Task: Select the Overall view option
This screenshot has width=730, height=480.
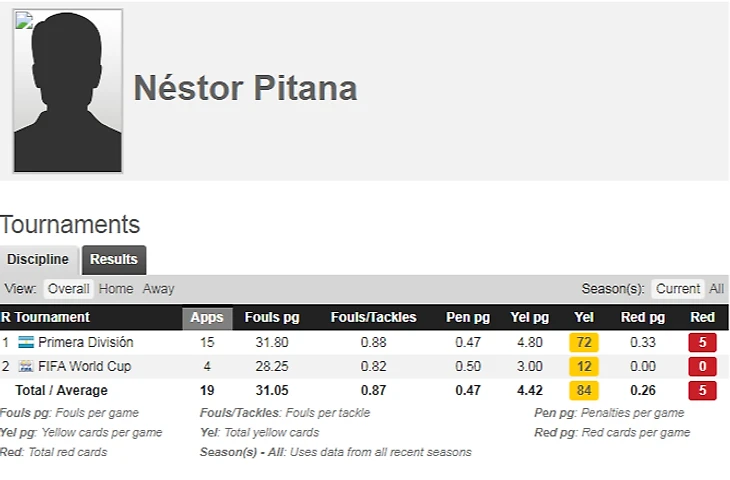Action: 68,289
